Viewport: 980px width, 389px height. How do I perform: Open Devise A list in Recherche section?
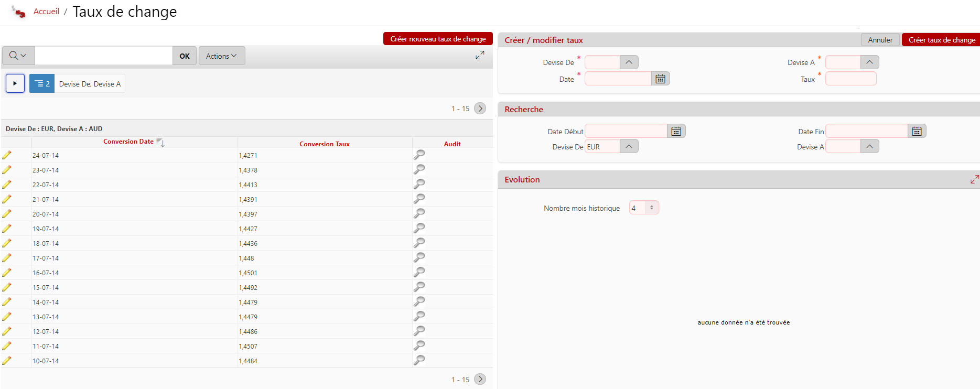(x=869, y=147)
